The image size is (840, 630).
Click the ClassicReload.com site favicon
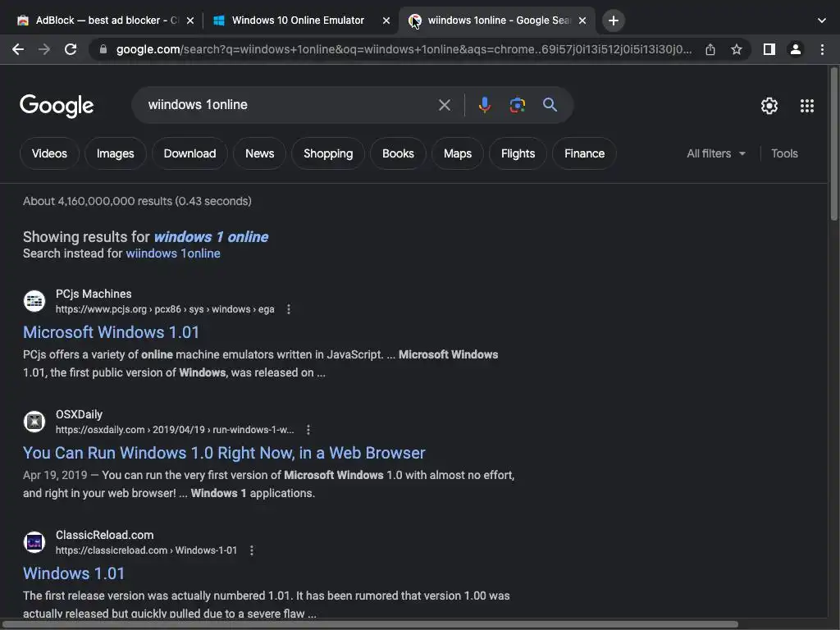34,541
